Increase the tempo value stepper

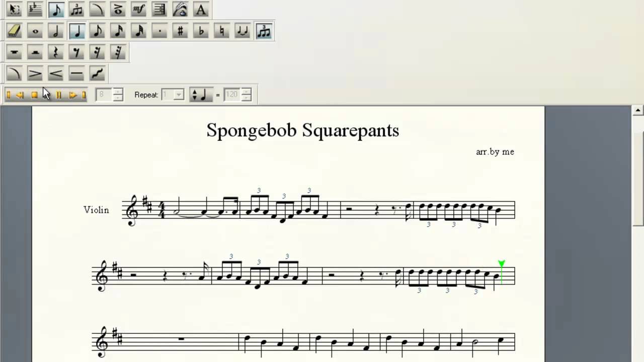(x=246, y=92)
